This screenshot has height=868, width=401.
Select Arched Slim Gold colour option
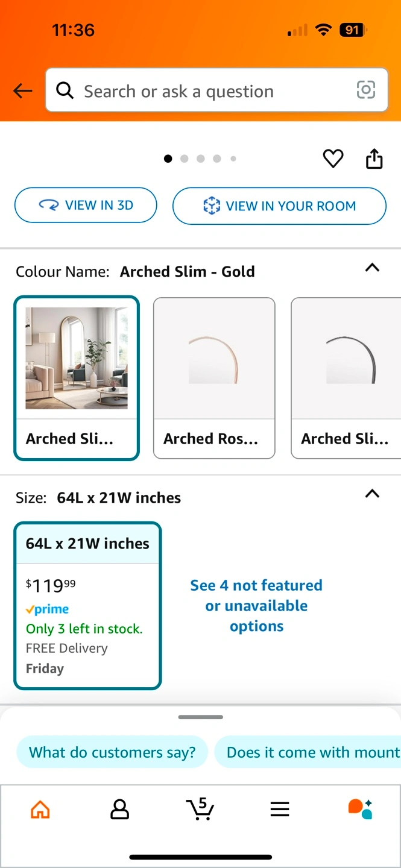77,378
